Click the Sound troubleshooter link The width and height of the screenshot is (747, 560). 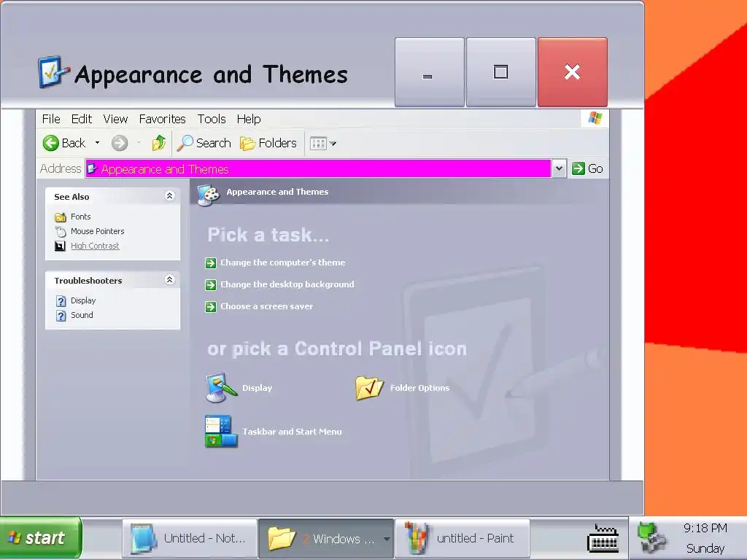coord(82,315)
